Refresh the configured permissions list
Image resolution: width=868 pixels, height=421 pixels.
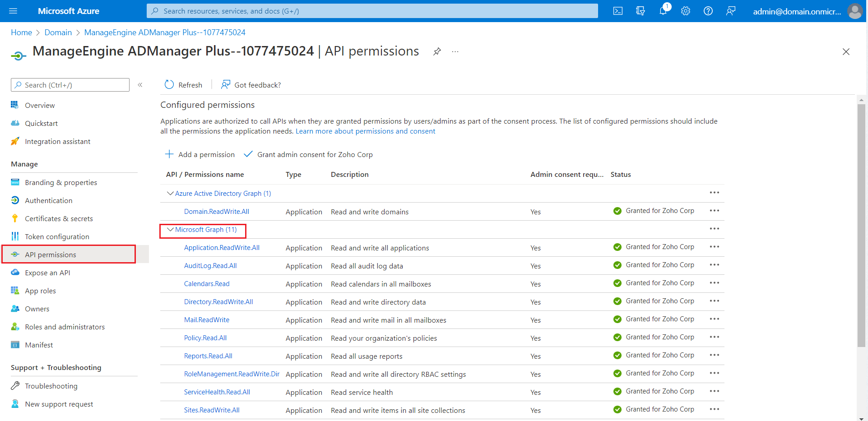183,85
